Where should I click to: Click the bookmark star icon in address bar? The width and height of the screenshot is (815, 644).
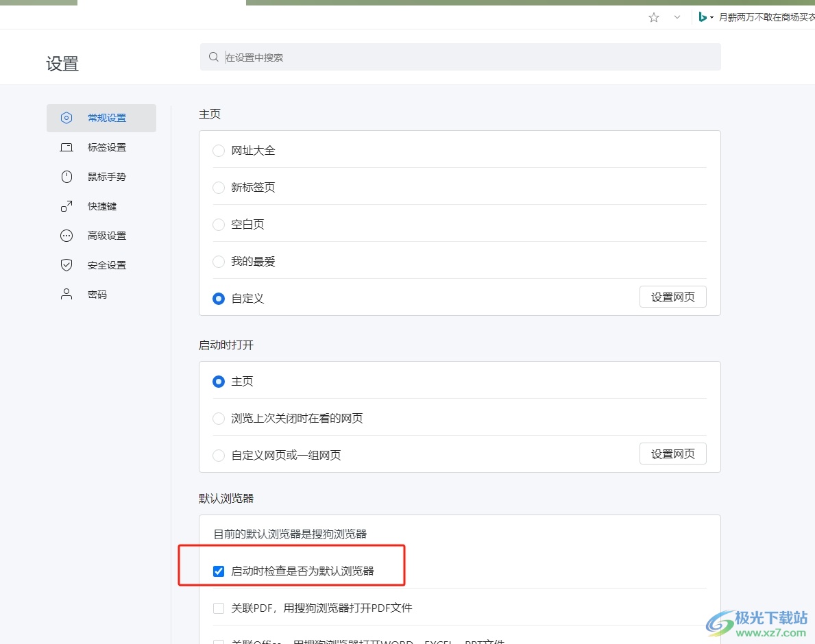click(x=654, y=18)
